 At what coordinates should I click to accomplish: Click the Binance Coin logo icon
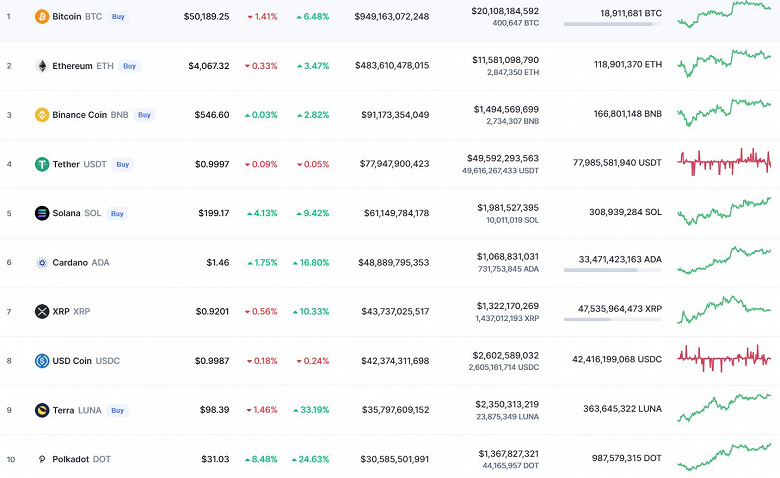click(42, 115)
